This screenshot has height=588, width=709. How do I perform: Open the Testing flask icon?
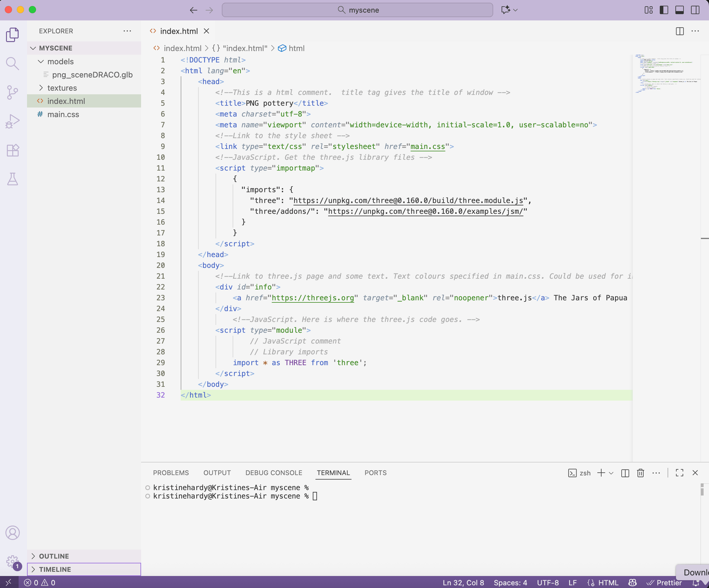click(13, 179)
